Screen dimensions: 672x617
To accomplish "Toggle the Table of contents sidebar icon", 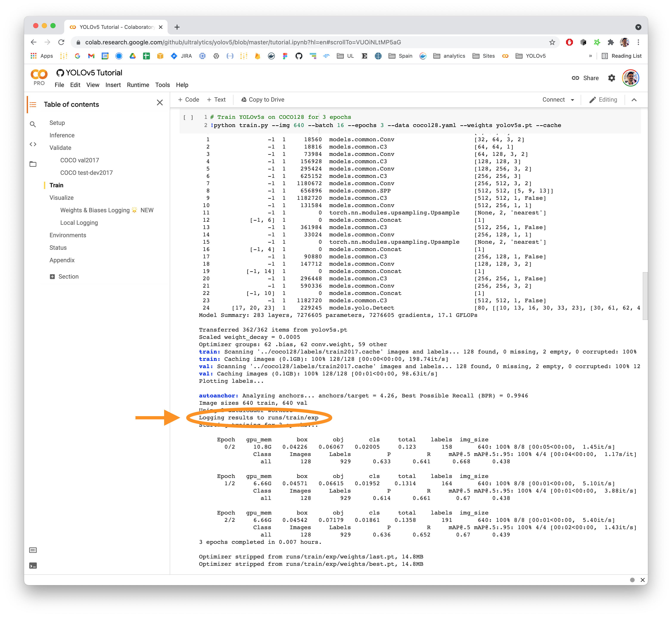I will coord(33,104).
